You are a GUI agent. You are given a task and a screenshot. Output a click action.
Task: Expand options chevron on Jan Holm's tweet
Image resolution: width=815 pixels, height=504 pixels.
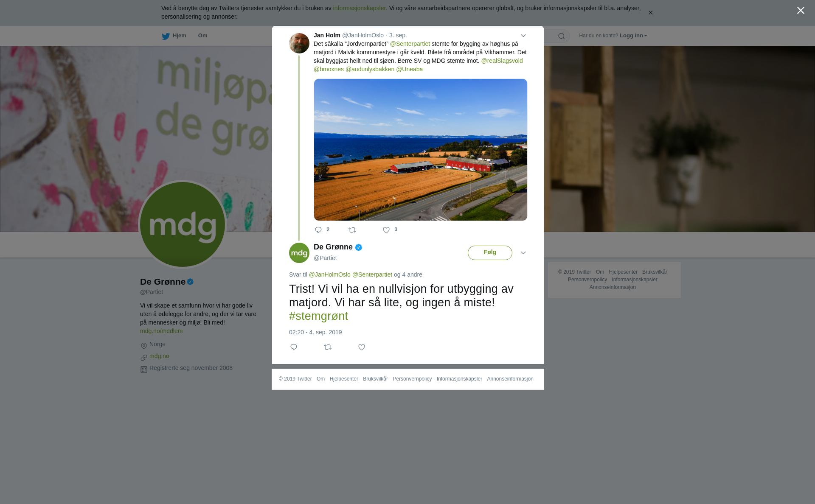point(523,36)
